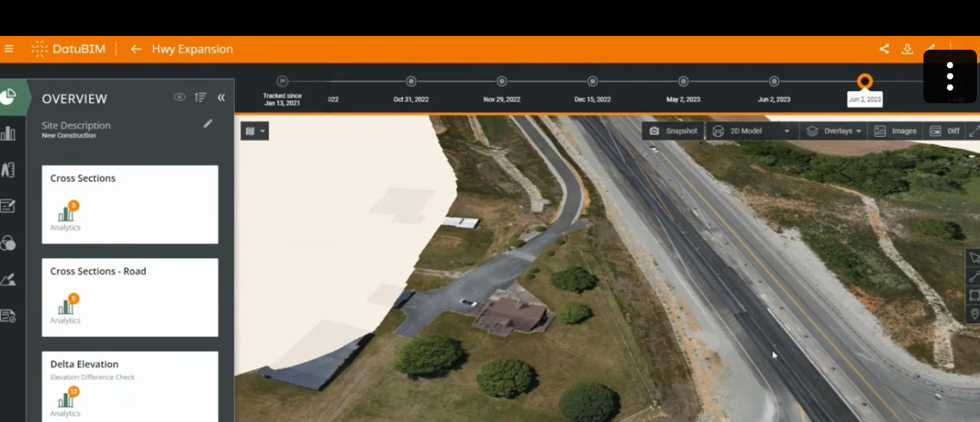Select the Dec 15, 2022 timeline marker
The height and width of the screenshot is (422, 980).
click(592, 81)
